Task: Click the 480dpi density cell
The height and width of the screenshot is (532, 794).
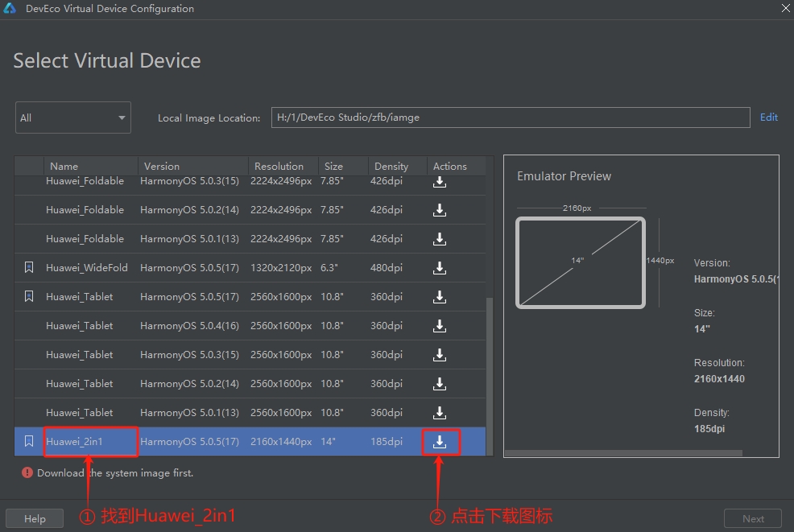Action: click(387, 267)
